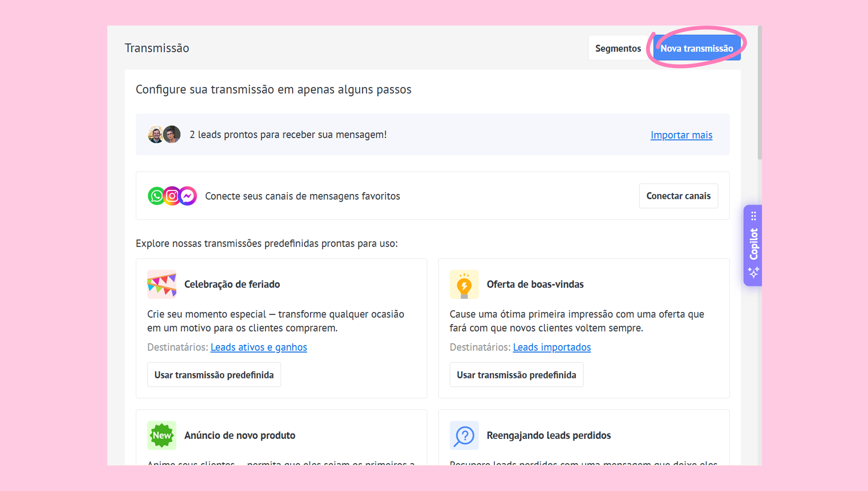
Task: Click the Copilot sparkle icon
Action: (753, 273)
